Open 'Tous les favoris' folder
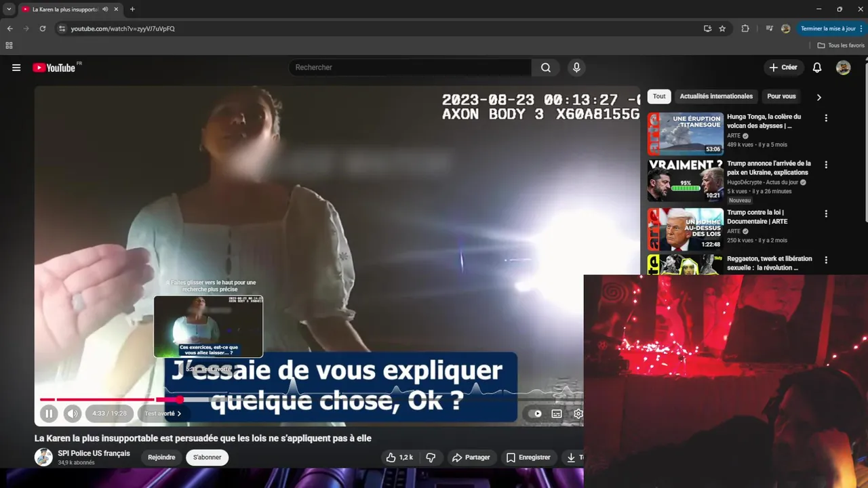This screenshot has height=488, width=868. [841, 45]
